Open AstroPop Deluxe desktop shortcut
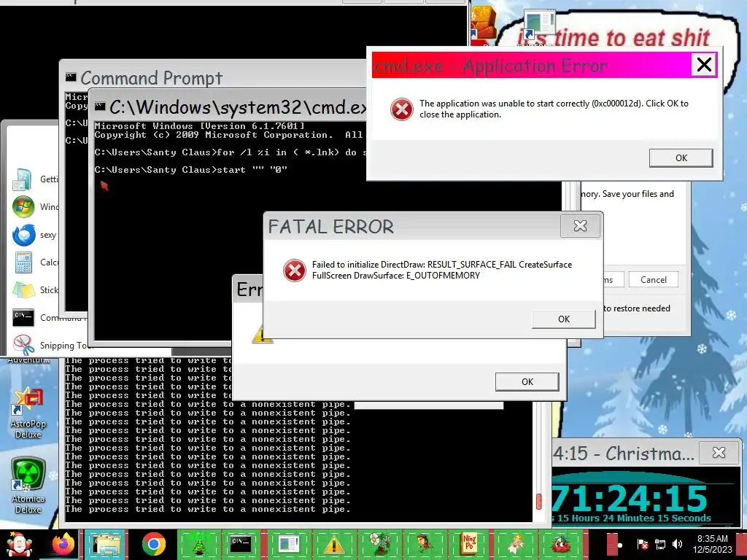Viewport: 747px width, 560px height. (28, 413)
